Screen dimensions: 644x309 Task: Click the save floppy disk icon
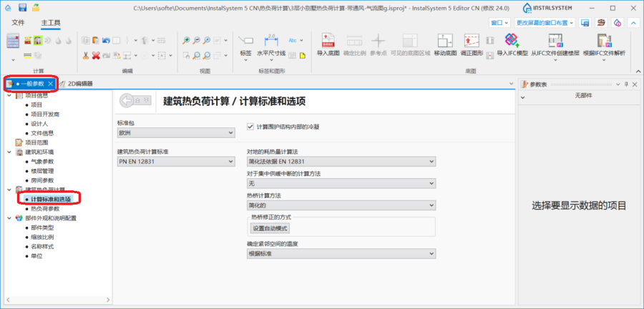pyautogui.click(x=23, y=7)
